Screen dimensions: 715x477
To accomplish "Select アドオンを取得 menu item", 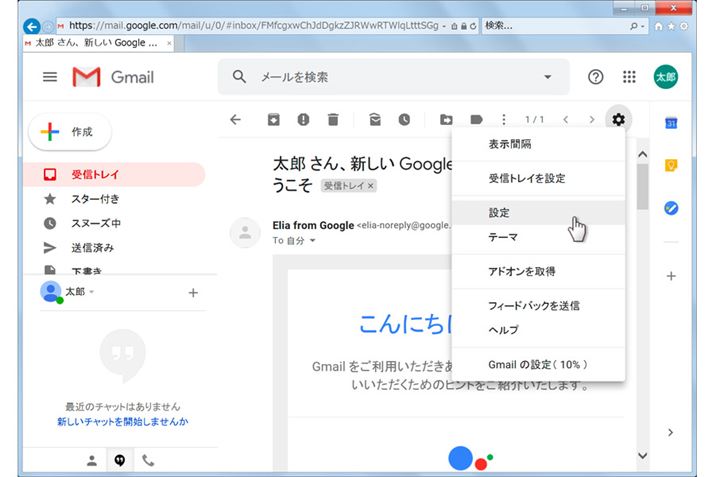I will 539,271.
